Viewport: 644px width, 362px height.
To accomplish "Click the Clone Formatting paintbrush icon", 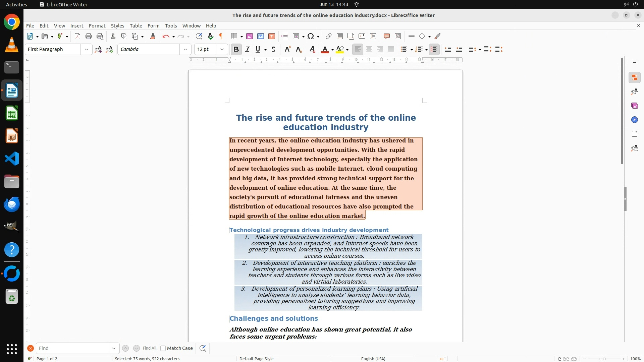I will pos(153,37).
